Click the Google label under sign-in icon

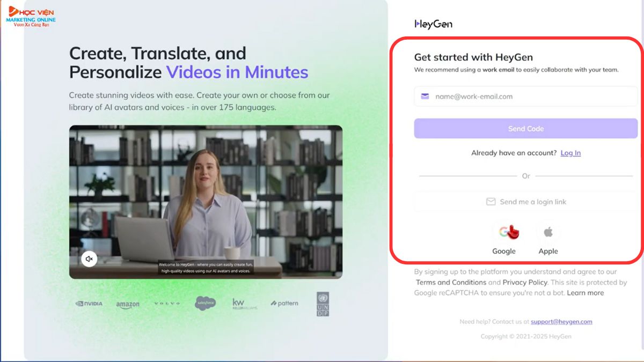pyautogui.click(x=504, y=251)
